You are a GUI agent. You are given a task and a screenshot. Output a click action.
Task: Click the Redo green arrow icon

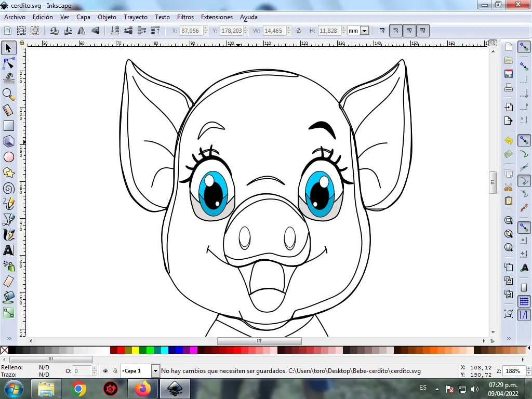[508, 154]
